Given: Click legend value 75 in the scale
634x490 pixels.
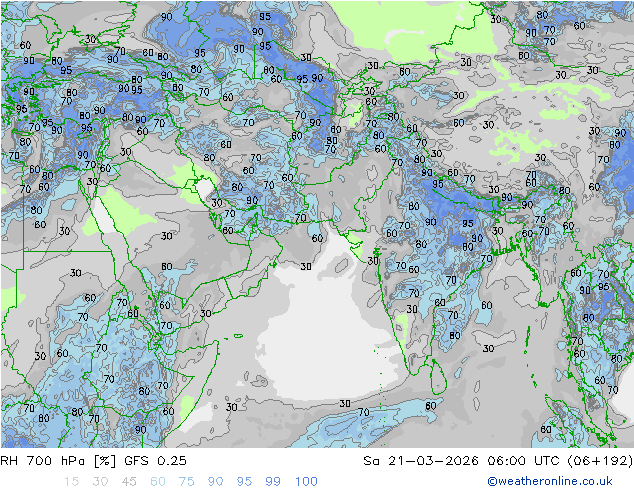Looking at the screenshot, I should click(186, 482).
